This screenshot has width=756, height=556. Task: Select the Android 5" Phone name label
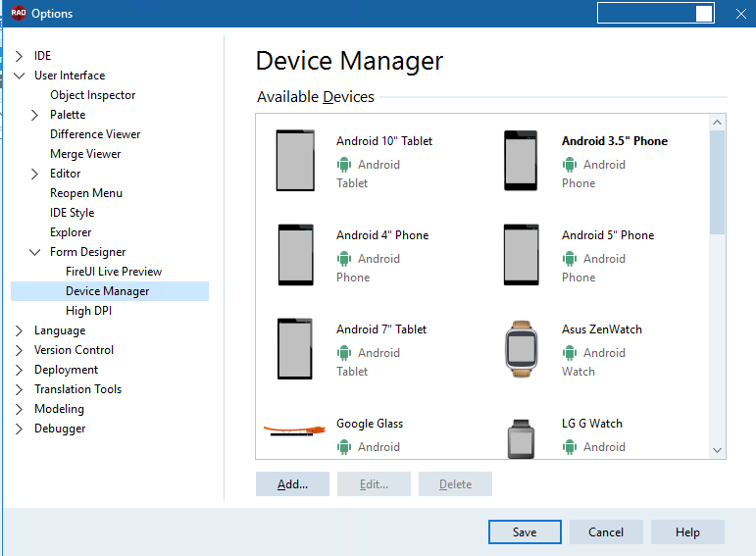[x=608, y=234]
